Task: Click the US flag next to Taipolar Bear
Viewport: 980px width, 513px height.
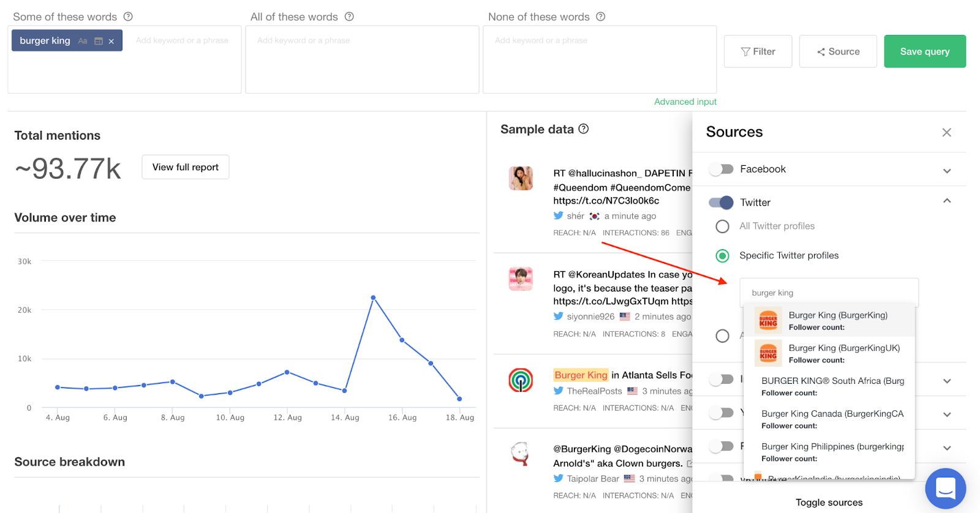Action: (x=630, y=479)
